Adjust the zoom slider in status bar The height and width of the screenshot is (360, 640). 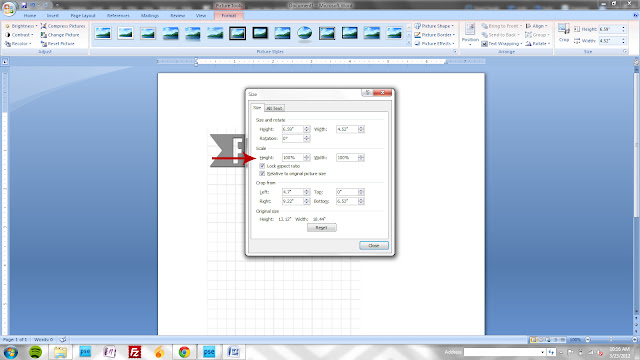[611, 340]
